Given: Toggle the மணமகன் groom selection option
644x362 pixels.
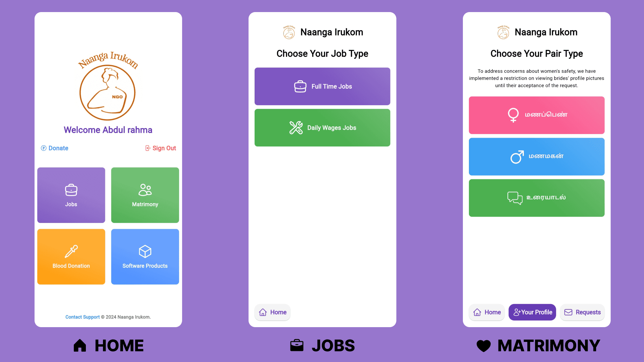Looking at the screenshot, I should pyautogui.click(x=537, y=156).
